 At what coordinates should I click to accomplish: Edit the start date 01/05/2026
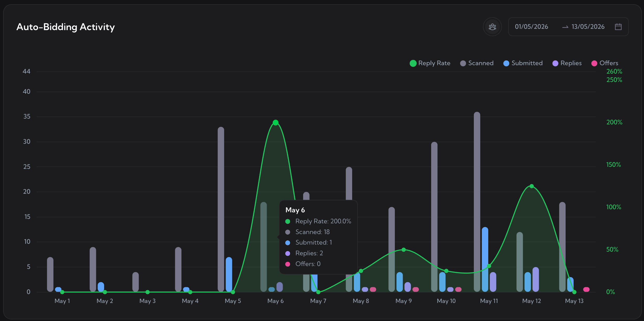(x=531, y=27)
